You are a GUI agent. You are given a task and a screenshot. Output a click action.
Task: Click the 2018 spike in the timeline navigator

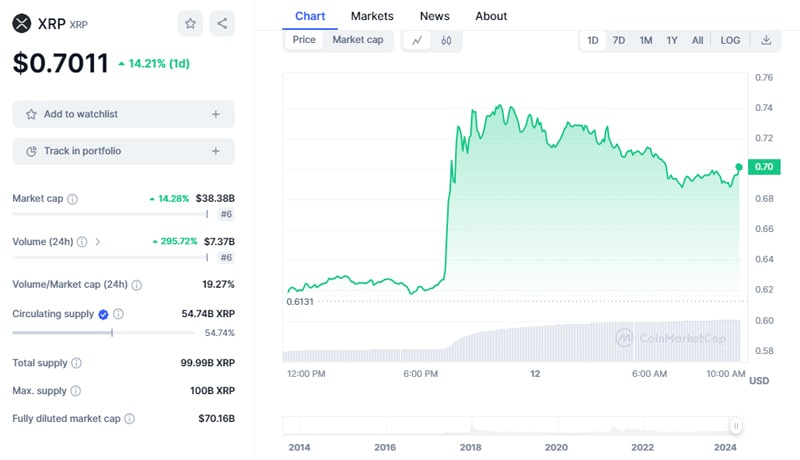[472, 426]
